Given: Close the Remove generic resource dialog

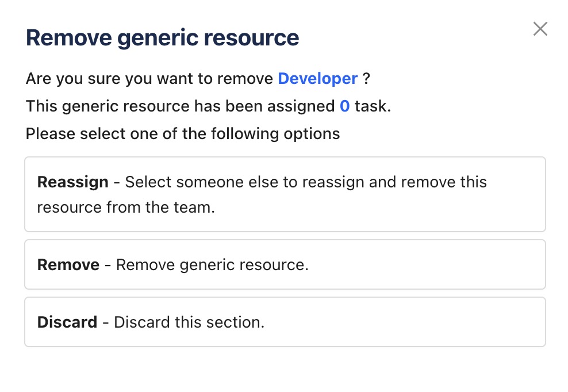Looking at the screenshot, I should 540,29.
